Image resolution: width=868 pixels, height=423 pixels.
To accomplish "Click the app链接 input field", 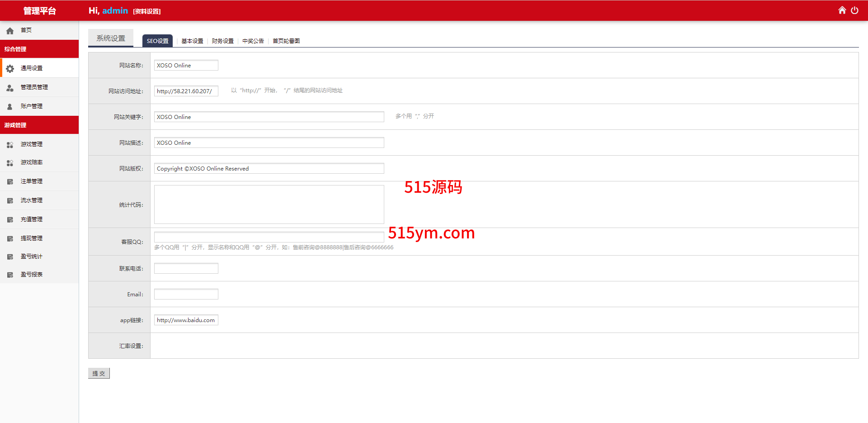I will pyautogui.click(x=186, y=320).
